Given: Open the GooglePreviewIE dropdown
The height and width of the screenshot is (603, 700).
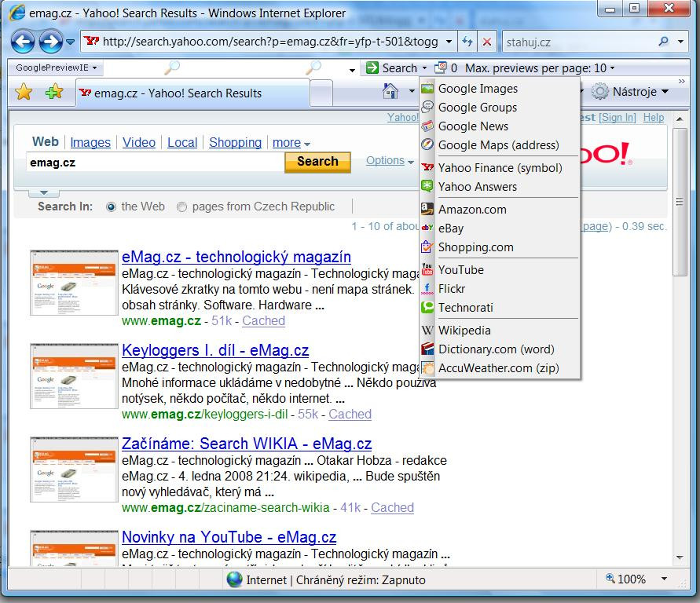Looking at the screenshot, I should click(57, 68).
